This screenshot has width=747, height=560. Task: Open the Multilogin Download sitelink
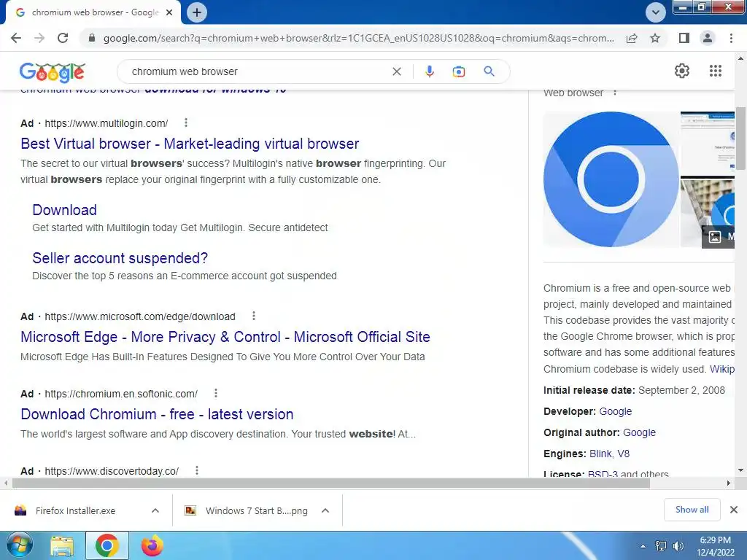tap(64, 210)
